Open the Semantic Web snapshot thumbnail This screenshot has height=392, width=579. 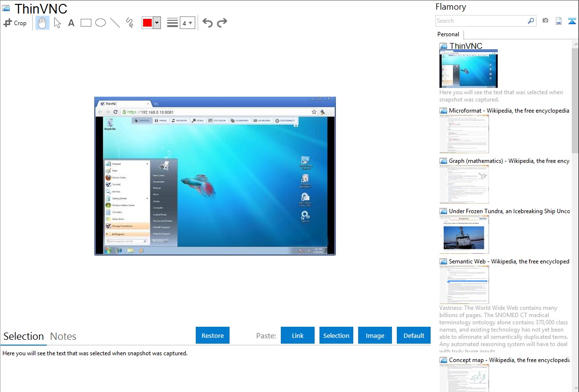[464, 285]
